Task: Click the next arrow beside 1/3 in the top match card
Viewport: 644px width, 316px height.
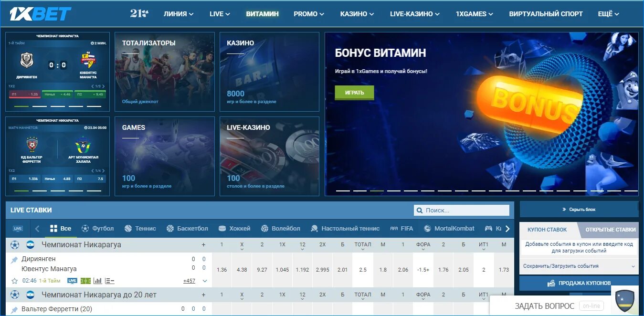Action: 103,86
